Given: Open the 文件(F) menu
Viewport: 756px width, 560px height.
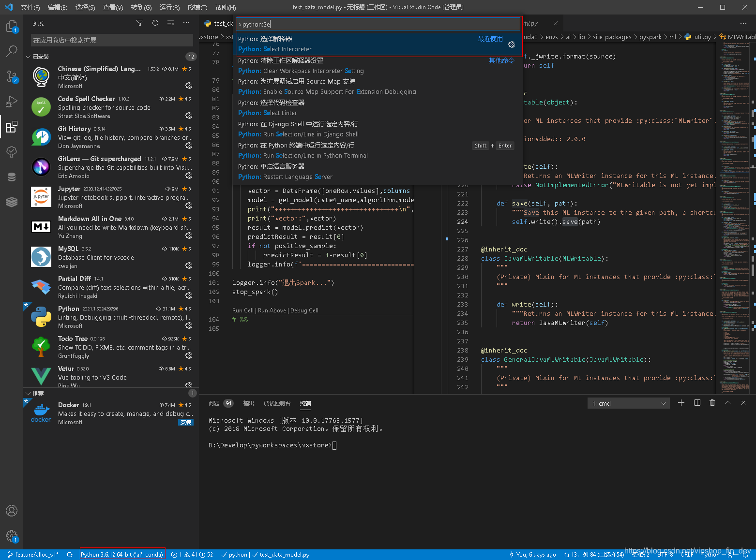Looking at the screenshot, I should pyautogui.click(x=30, y=7).
